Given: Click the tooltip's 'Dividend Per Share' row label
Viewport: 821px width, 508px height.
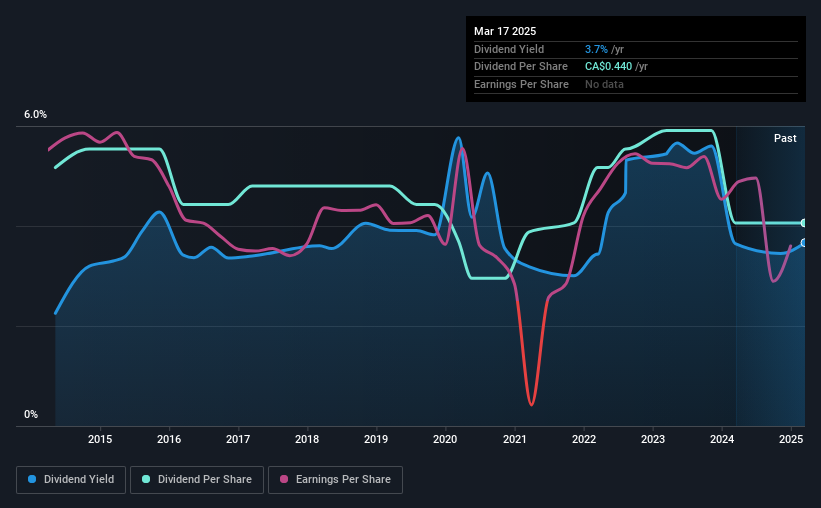Looking at the screenshot, I should 521,67.
